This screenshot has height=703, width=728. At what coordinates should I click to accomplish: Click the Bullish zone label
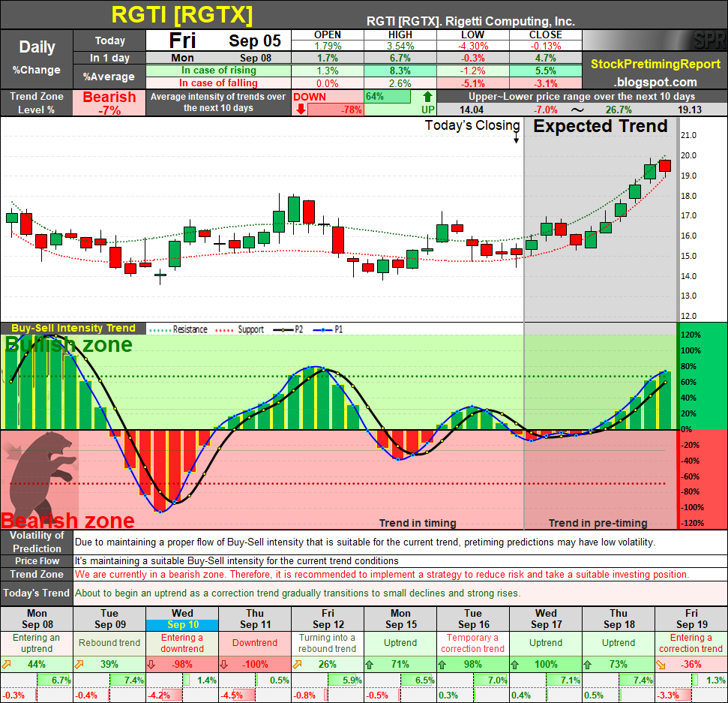tap(69, 344)
